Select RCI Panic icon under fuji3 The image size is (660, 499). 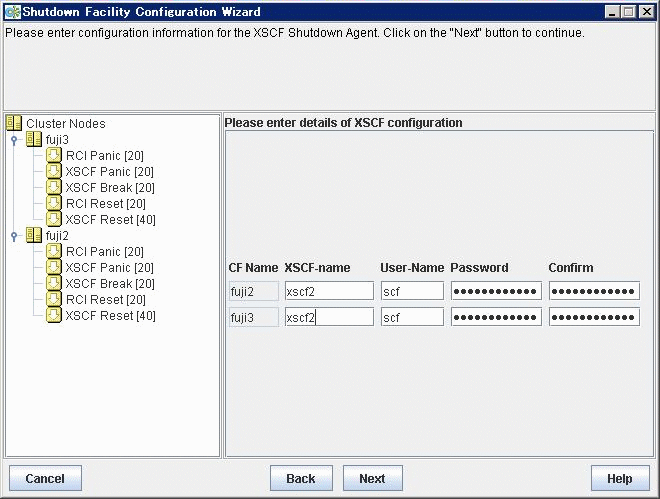[x=54, y=155]
